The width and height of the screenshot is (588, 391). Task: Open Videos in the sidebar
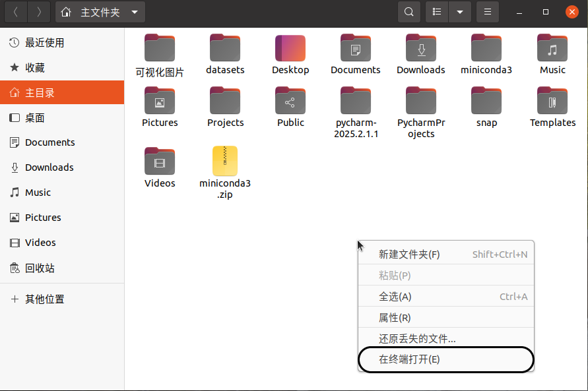62,243
